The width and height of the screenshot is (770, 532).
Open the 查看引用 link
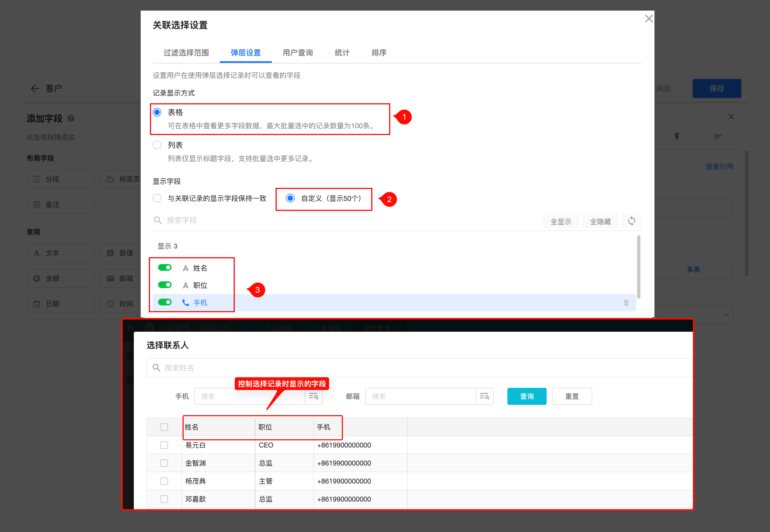click(x=719, y=167)
